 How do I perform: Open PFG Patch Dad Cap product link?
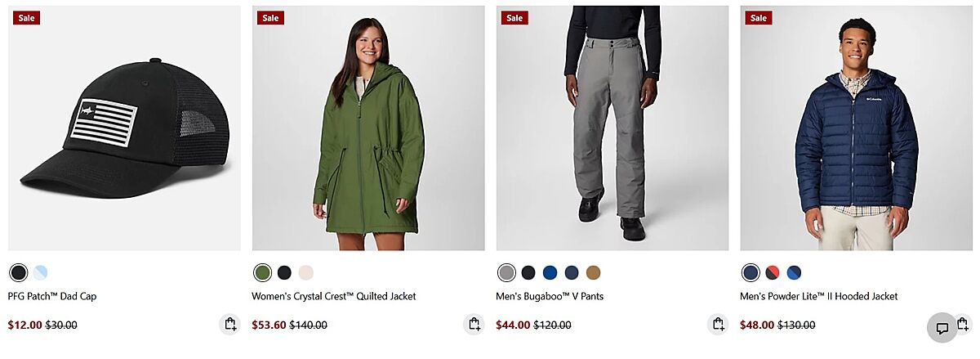pyautogui.click(x=52, y=296)
